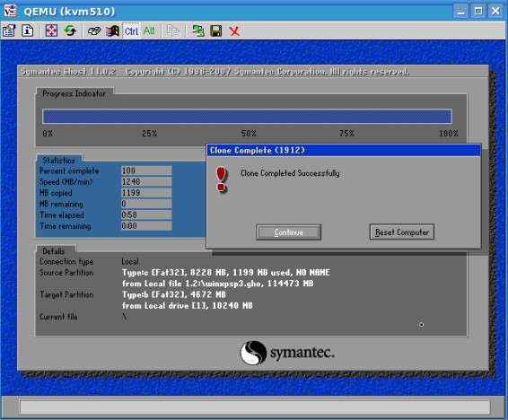Show the connection info icon
This screenshot has width=508, height=420.
(28, 31)
